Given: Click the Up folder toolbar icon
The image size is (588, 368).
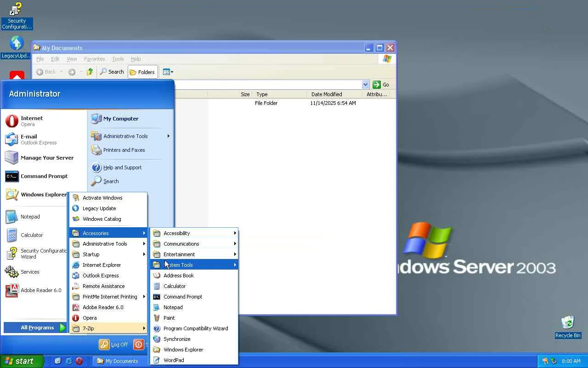Looking at the screenshot, I should (x=90, y=72).
